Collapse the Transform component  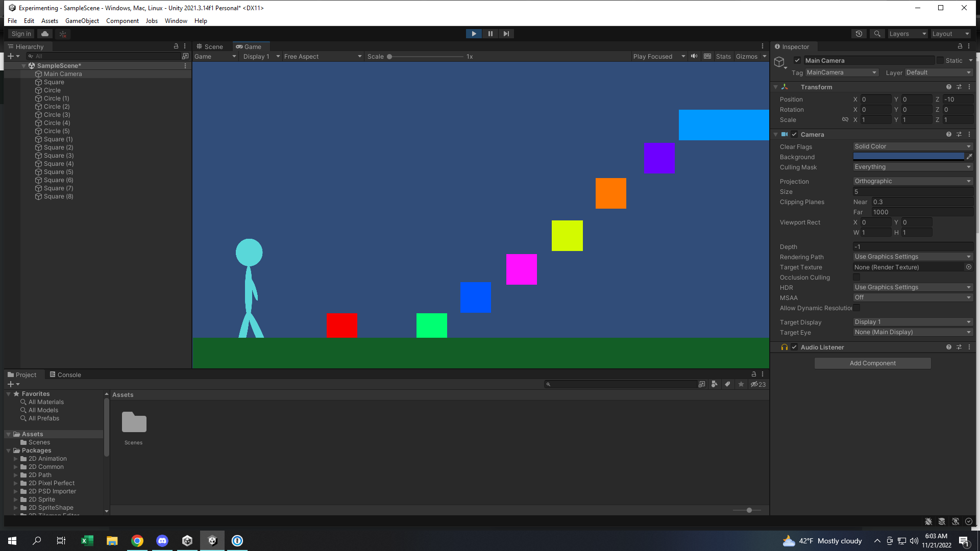click(775, 87)
